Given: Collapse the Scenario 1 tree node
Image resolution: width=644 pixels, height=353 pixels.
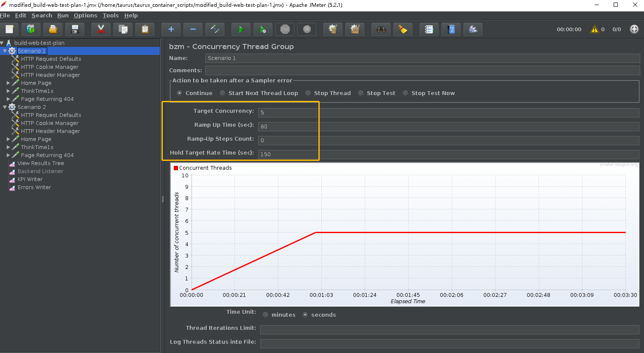Looking at the screenshot, I should (x=5, y=51).
